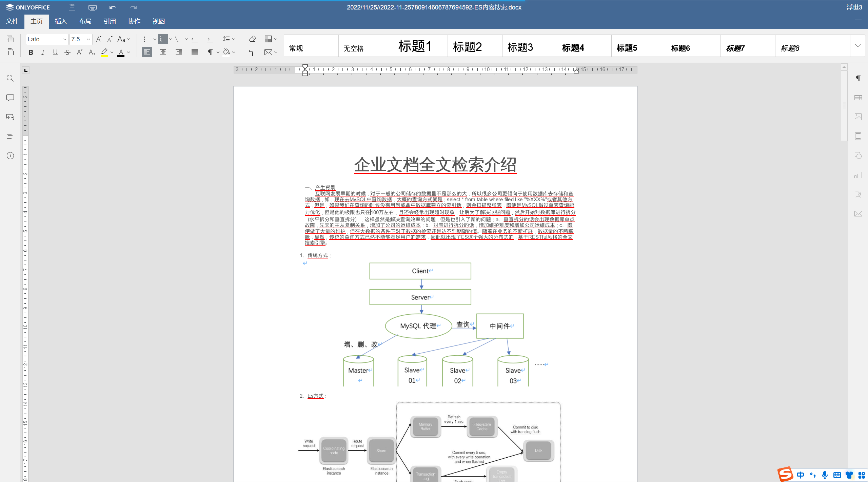Open table settings in right sidebar
Image resolution: width=868 pixels, height=482 pixels.
click(x=858, y=98)
